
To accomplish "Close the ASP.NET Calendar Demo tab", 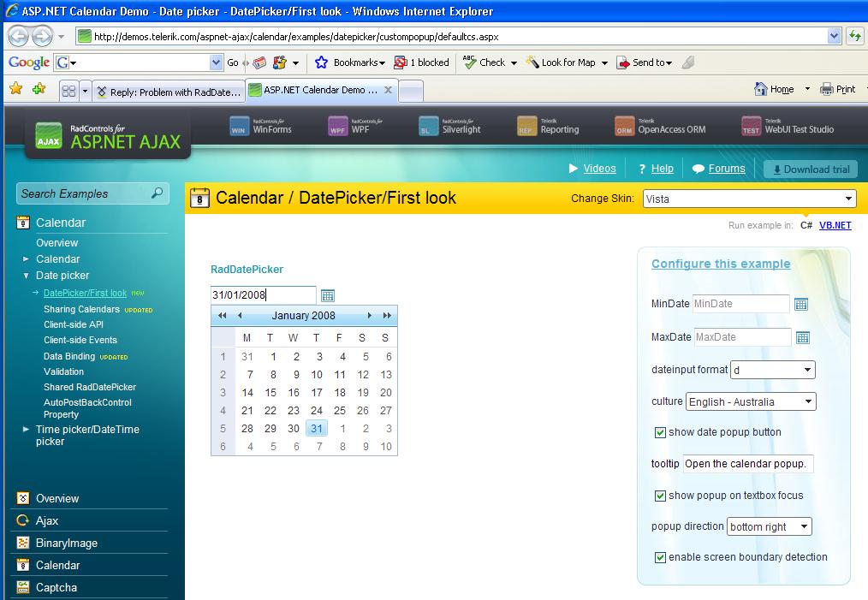I will (x=388, y=90).
